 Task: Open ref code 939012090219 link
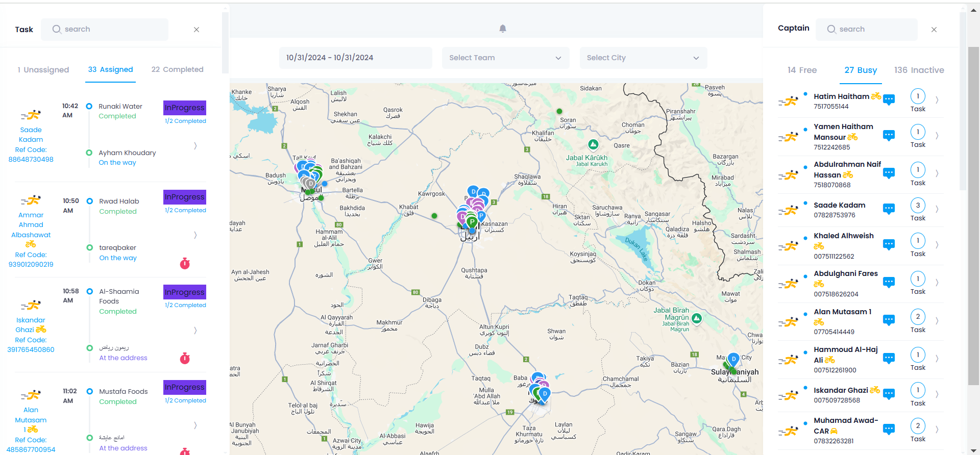pos(31,265)
